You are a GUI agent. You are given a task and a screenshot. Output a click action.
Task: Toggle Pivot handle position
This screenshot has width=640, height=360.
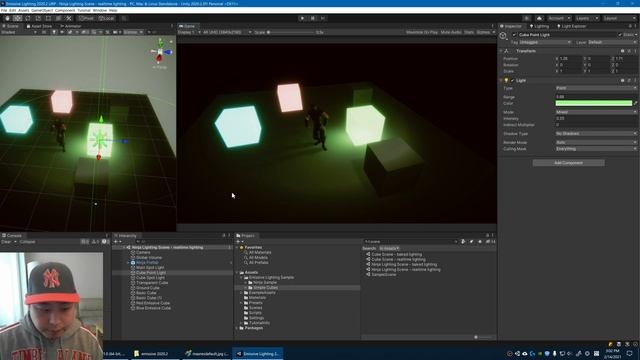coord(86,18)
